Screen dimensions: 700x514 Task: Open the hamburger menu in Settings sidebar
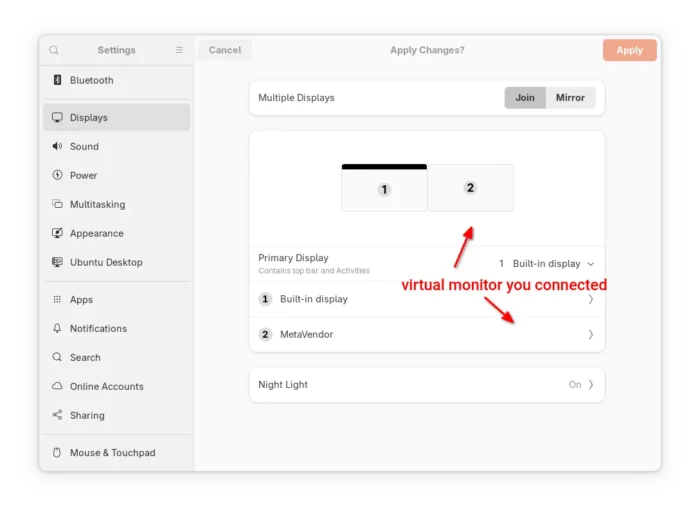pyautogui.click(x=179, y=50)
